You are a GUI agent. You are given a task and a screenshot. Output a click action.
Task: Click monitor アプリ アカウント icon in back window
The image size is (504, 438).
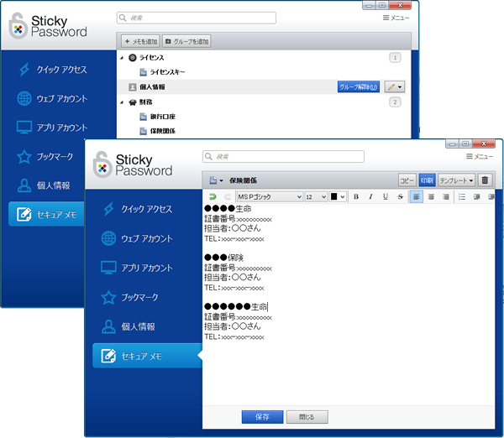(x=24, y=128)
